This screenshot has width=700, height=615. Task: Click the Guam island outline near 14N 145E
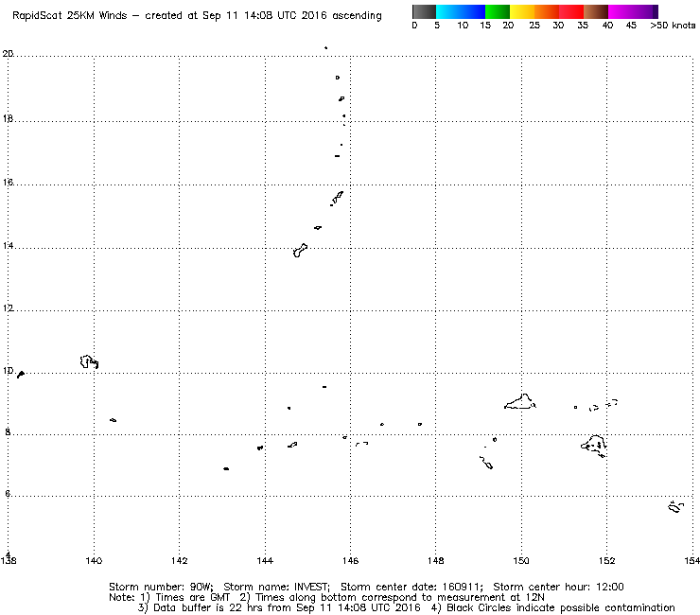point(300,251)
